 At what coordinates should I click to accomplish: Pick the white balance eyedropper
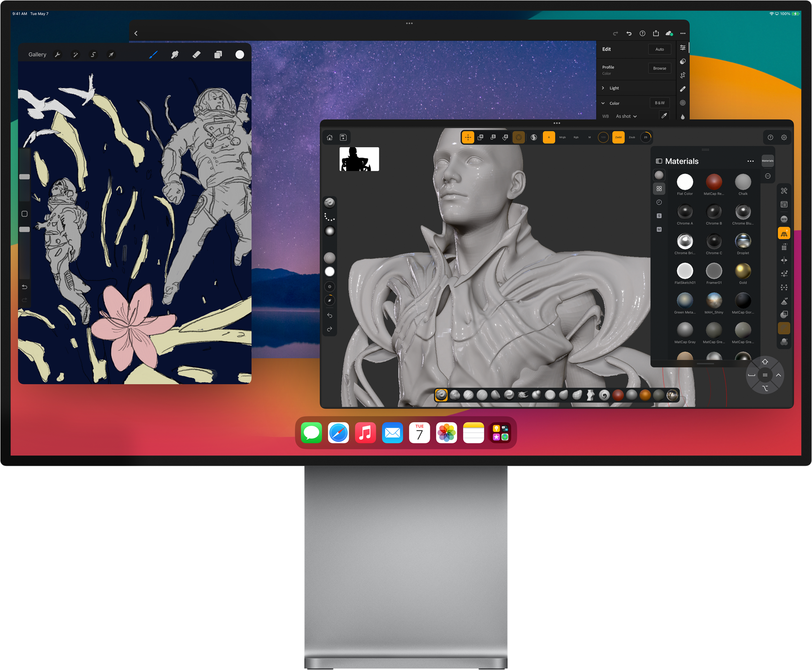(664, 116)
